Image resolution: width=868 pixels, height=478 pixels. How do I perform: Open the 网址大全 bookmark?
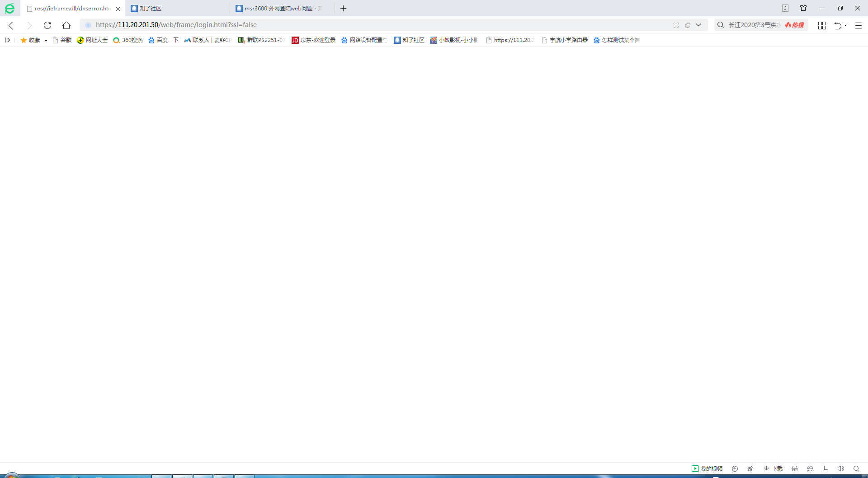[92, 40]
